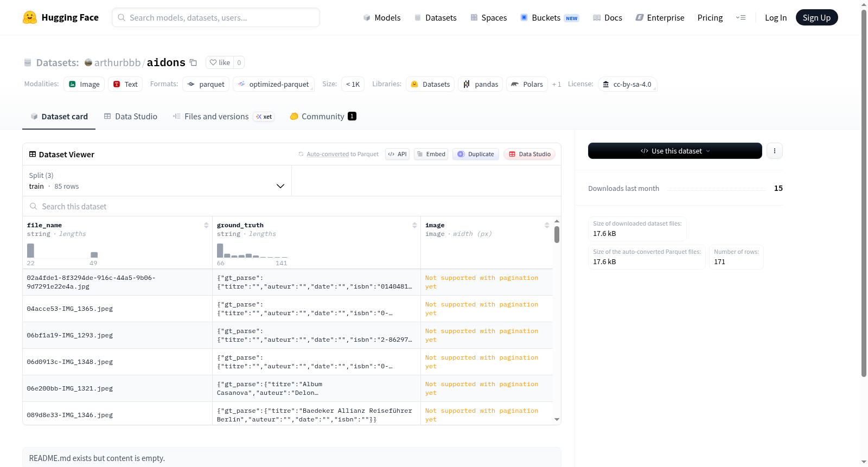Open Buckets in the navbar

coord(550,18)
